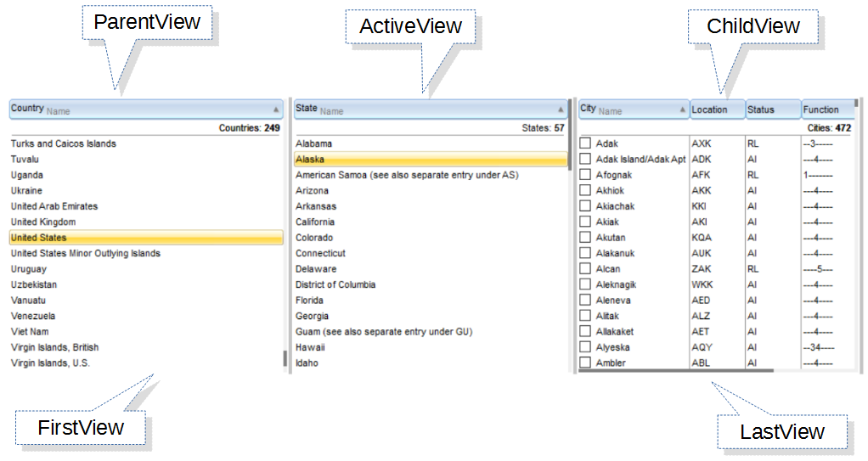Click the sort arrow in Country header

point(275,110)
